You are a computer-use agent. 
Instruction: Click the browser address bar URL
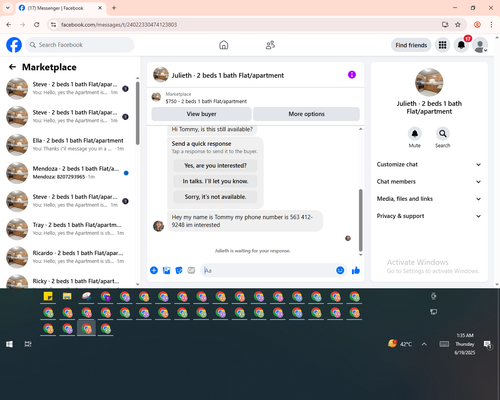point(119,25)
